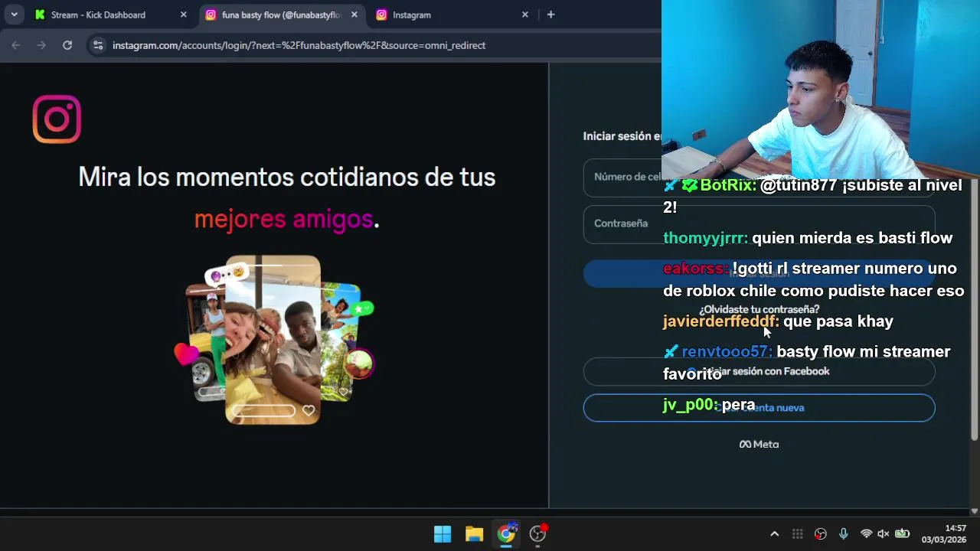Select the instagram.com URL in address bar

coord(299,45)
